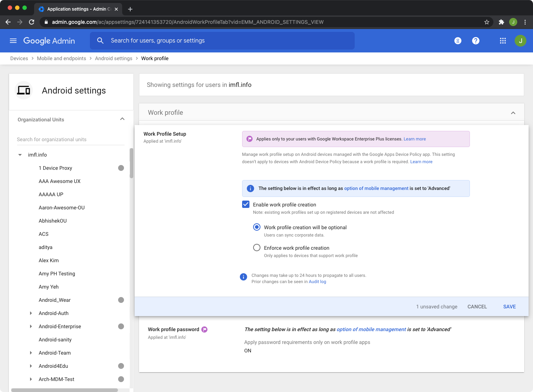
Task: Select Work profile creation will be optional
Action: [x=257, y=227]
